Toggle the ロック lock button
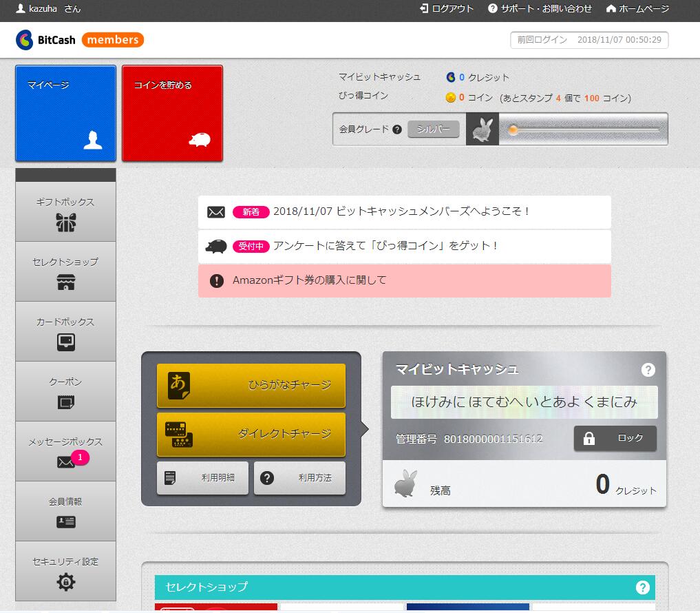The width and height of the screenshot is (700, 613). [615, 438]
